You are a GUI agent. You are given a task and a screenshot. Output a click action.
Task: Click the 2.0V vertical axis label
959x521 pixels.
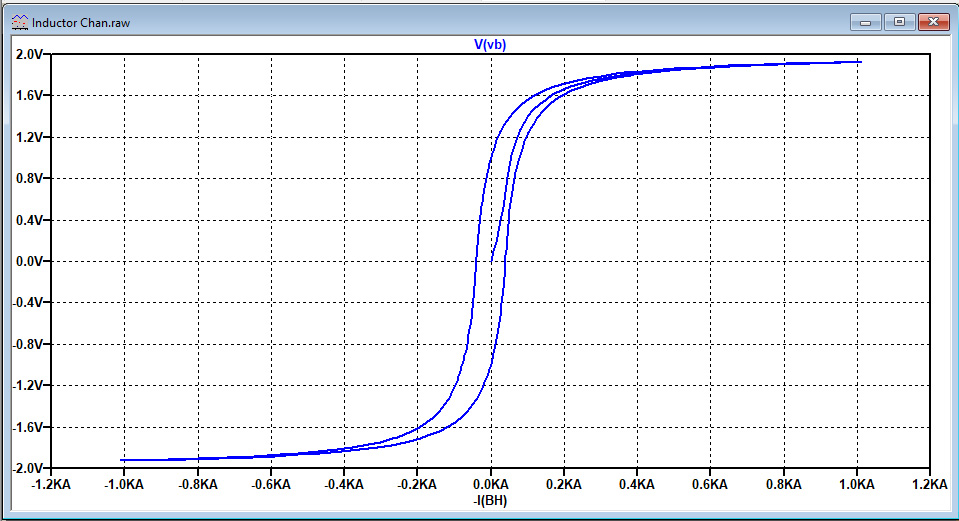click(x=30, y=54)
